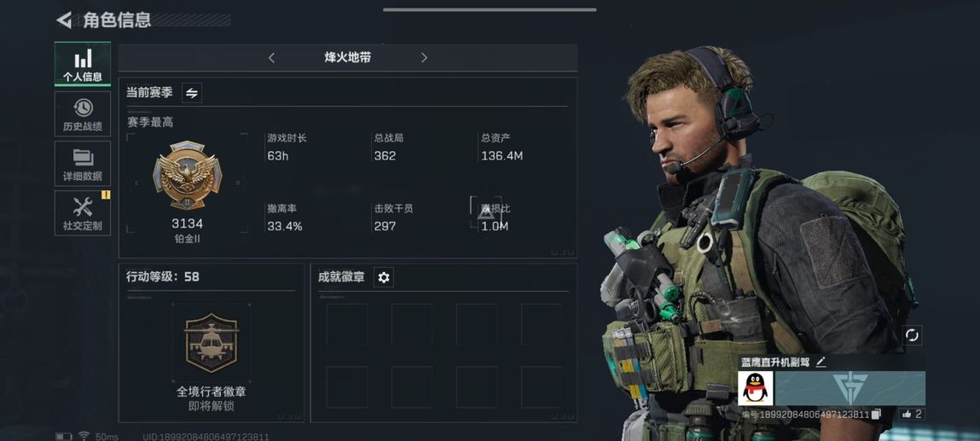Open the 个人信息 tab
The height and width of the screenshot is (441, 980).
pos(83,64)
